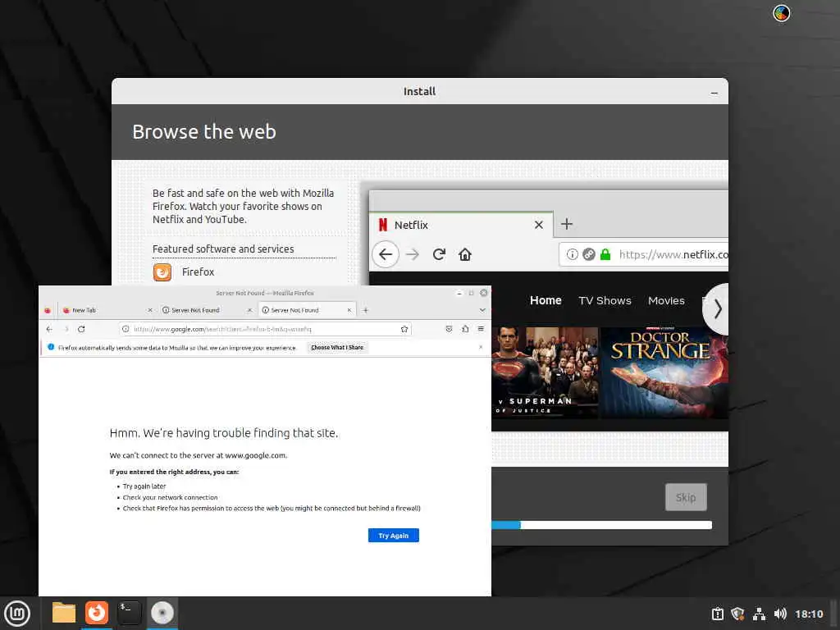Open Save to Pocket icon
The image size is (840, 630).
point(449,329)
